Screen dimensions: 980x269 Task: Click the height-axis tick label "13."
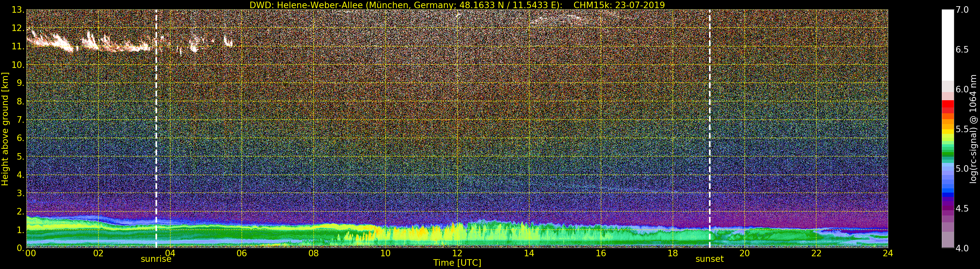click(18, 10)
